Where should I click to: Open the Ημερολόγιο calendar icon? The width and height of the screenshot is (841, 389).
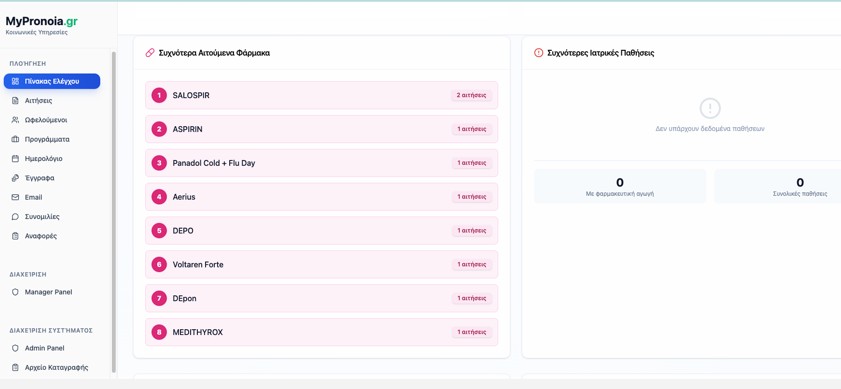(x=15, y=159)
